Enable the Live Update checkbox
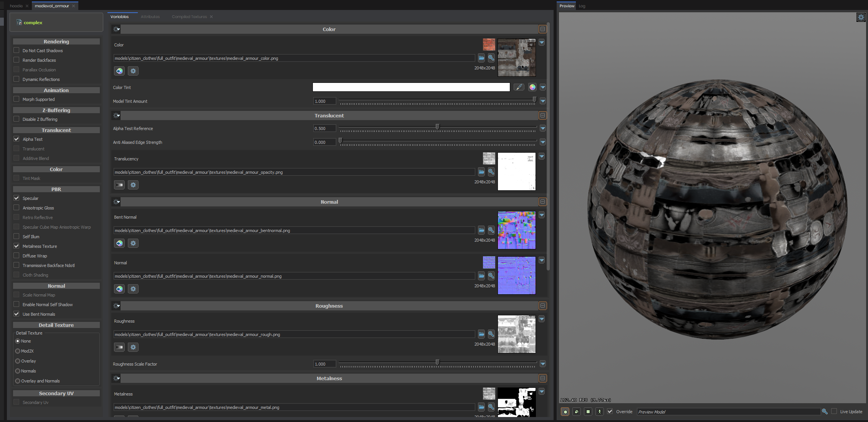The image size is (868, 422). point(834,411)
